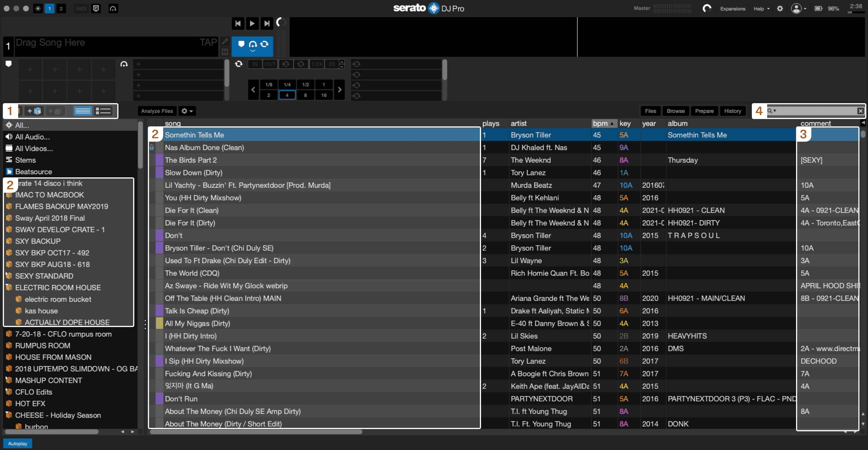Open the analyze settings gear dropdown
This screenshot has width=868, height=450.
coord(187,111)
